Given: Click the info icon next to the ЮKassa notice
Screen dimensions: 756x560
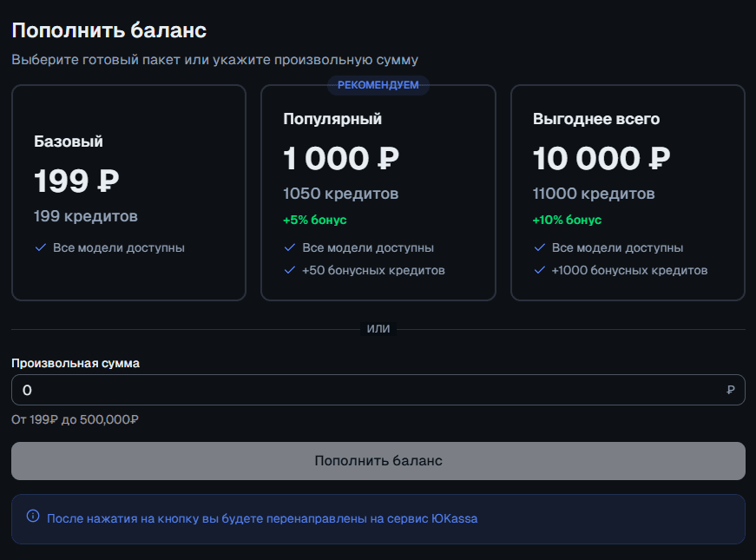Looking at the screenshot, I should pyautogui.click(x=32, y=518).
